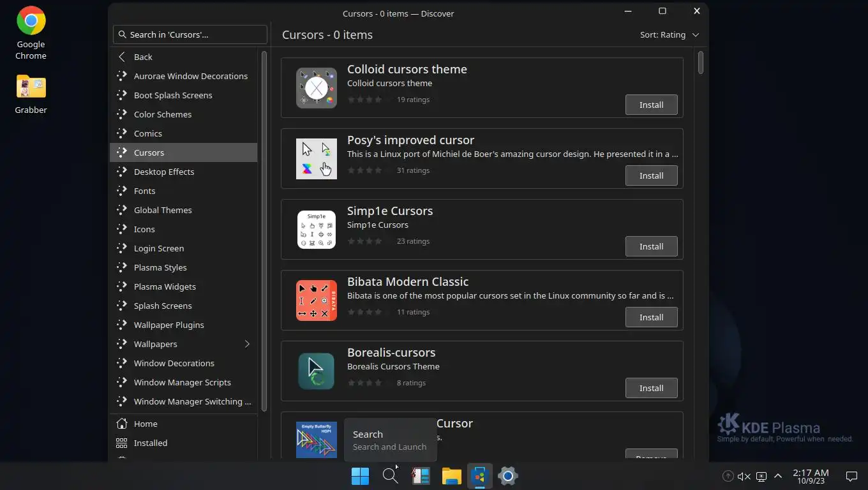This screenshot has height=490, width=868.
Task: Expand the Wallpapers category arrow
Action: click(x=247, y=344)
